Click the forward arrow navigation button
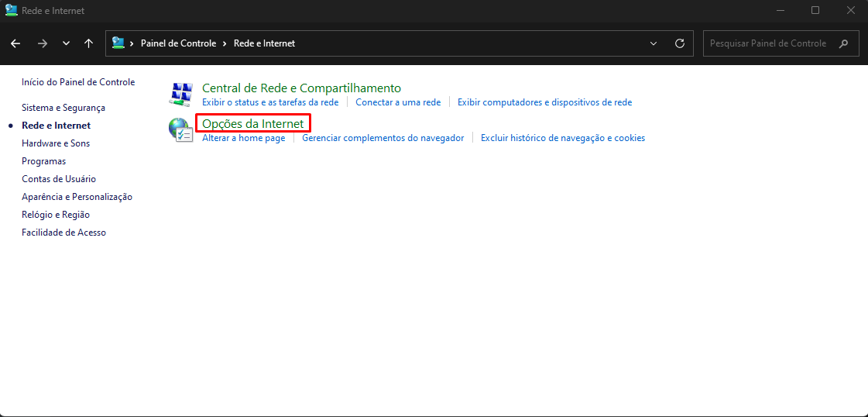Image resolution: width=868 pixels, height=417 pixels. 43,43
